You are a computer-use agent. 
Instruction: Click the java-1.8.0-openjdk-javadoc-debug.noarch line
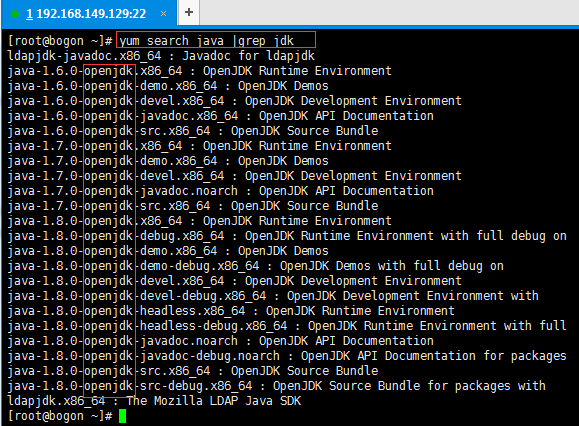point(287,356)
